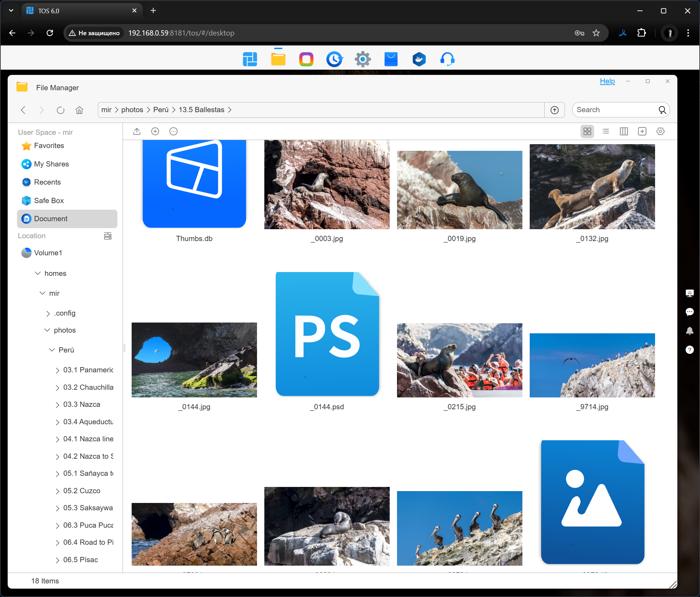Refresh the current folder listing

61,110
